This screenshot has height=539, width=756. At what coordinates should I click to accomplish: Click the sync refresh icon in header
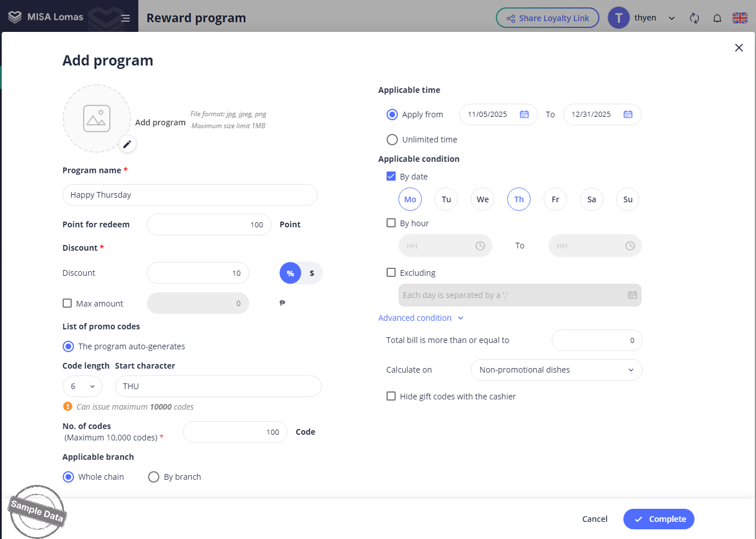(x=694, y=18)
